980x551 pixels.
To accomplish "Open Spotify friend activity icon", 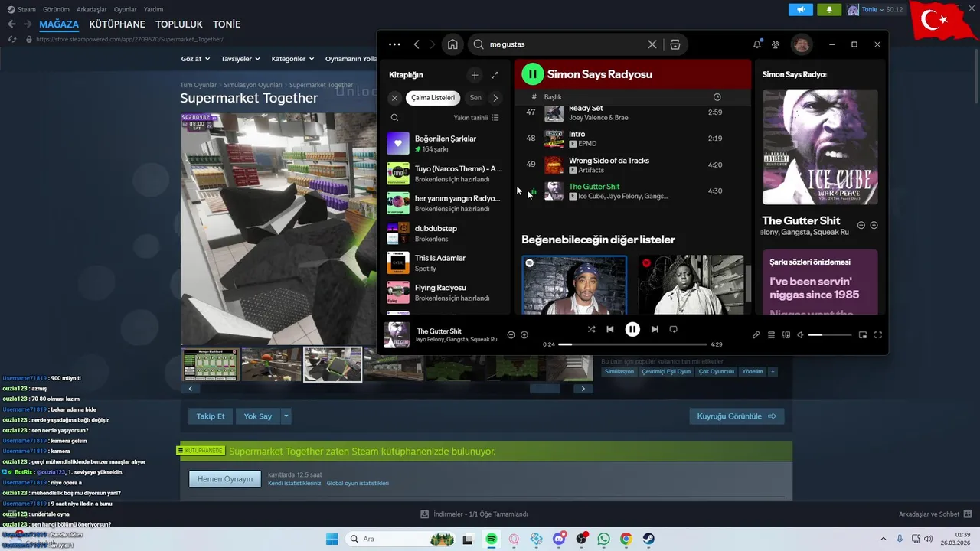I will pyautogui.click(x=776, y=44).
